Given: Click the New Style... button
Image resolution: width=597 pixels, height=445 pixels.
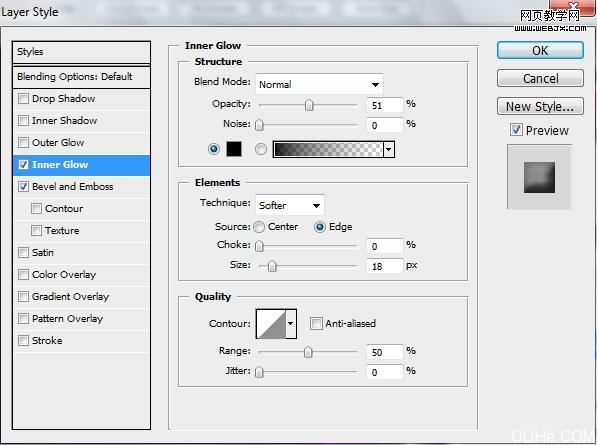Looking at the screenshot, I should [x=540, y=106].
